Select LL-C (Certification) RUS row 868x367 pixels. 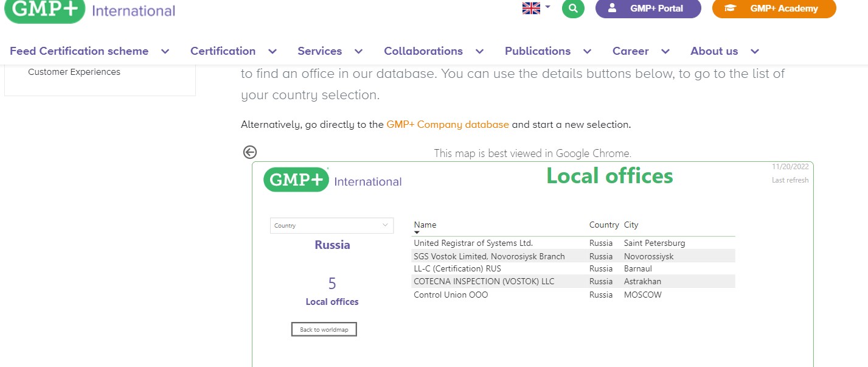574,268
